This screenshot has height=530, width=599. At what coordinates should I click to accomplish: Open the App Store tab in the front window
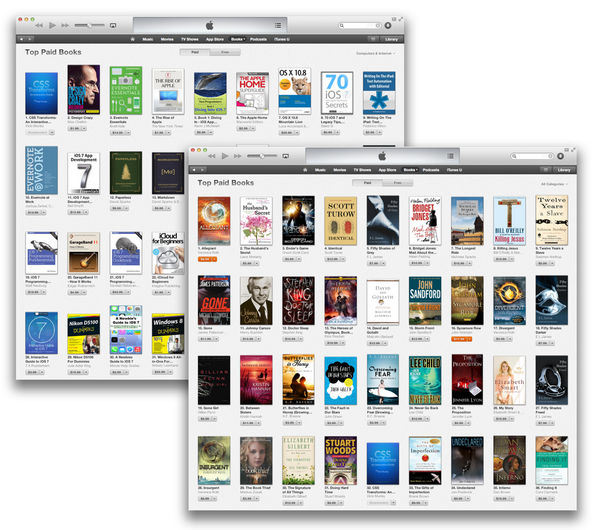click(387, 170)
